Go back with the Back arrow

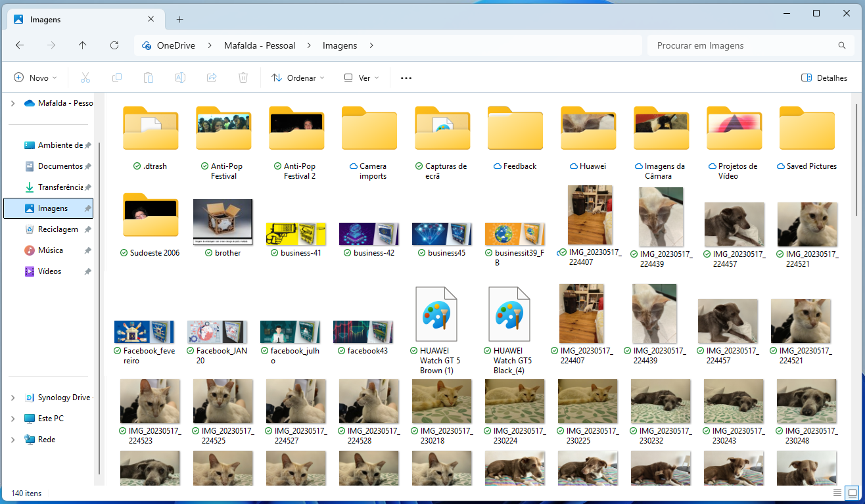(x=20, y=45)
